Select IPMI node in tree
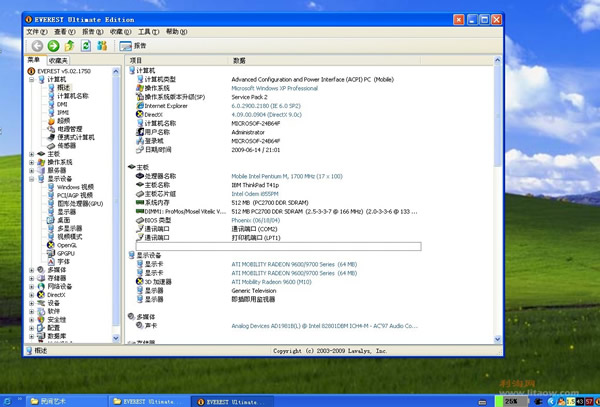The height and width of the screenshot is (407, 600). [63, 112]
